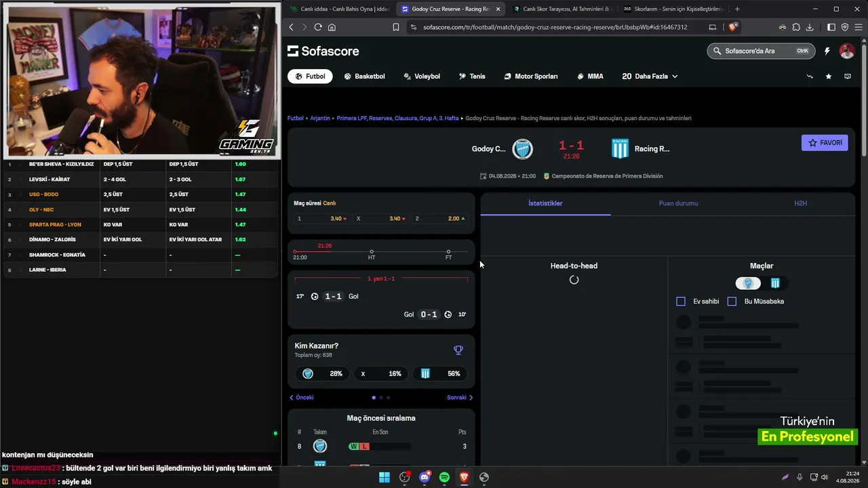The height and width of the screenshot is (488, 868).
Task: Select Godoy Cruz crest in the Maçlar toggle
Action: click(748, 283)
